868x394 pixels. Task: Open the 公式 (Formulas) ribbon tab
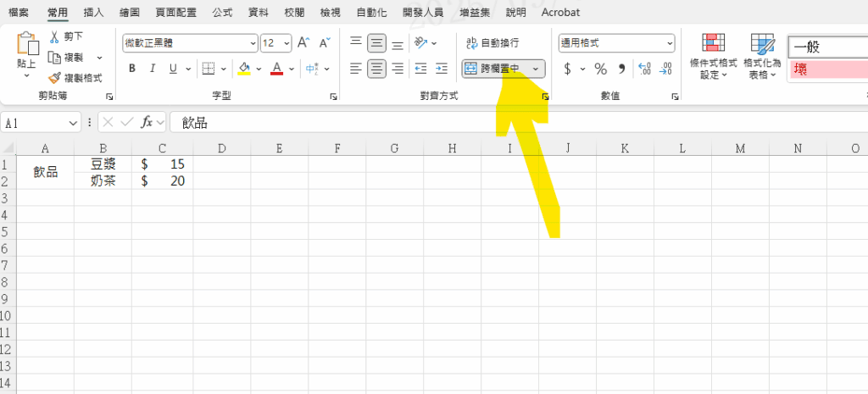click(x=223, y=13)
